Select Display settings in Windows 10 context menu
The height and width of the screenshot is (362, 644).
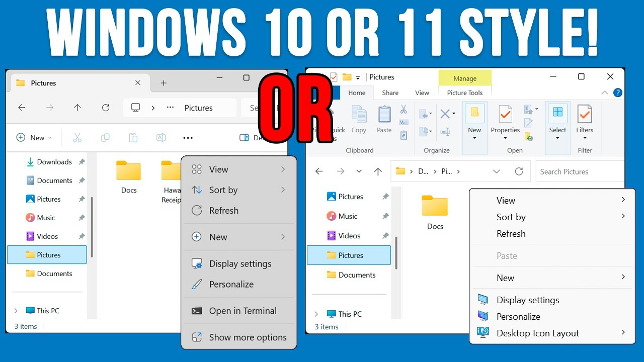(x=552, y=300)
